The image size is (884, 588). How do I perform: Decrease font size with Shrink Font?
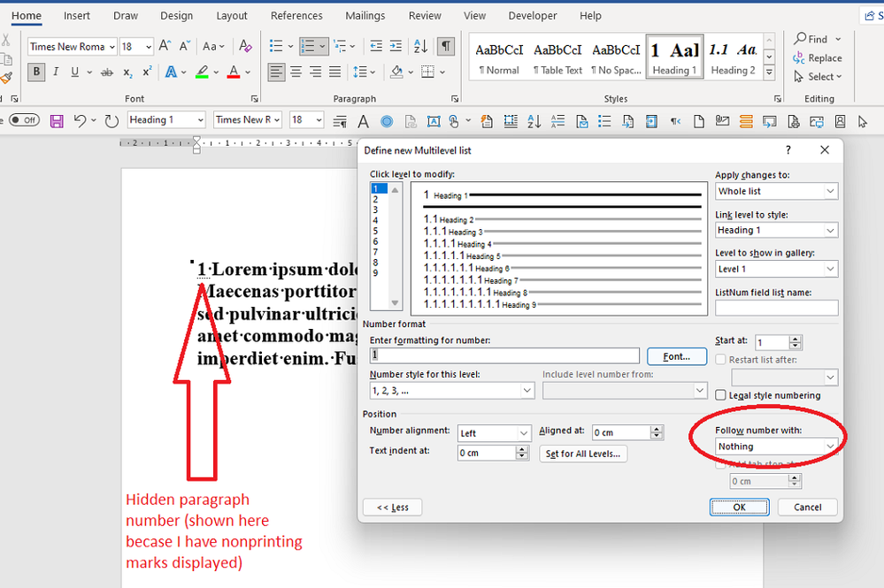point(184,46)
